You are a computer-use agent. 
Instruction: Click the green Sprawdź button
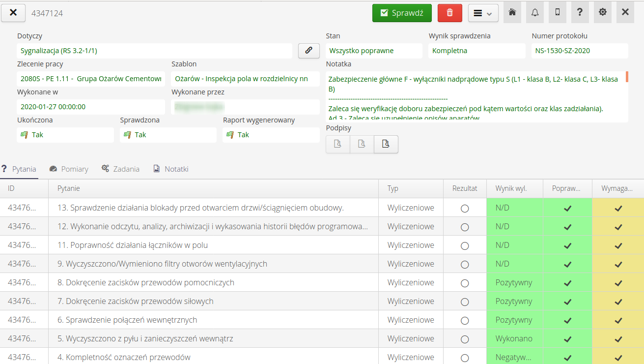(x=402, y=13)
